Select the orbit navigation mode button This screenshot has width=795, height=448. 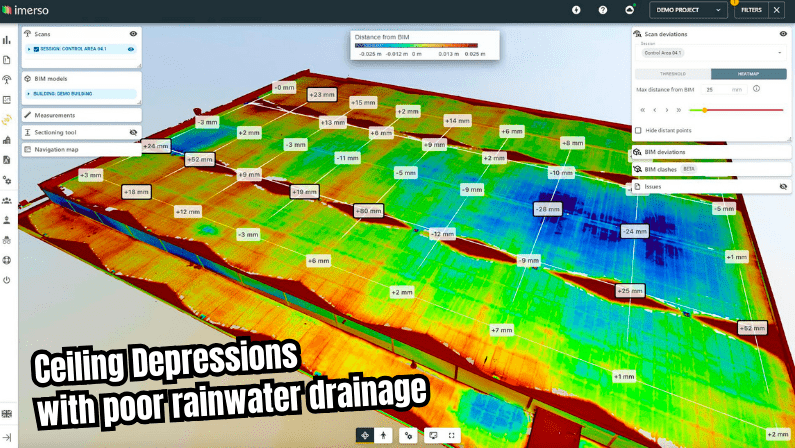[x=365, y=435]
